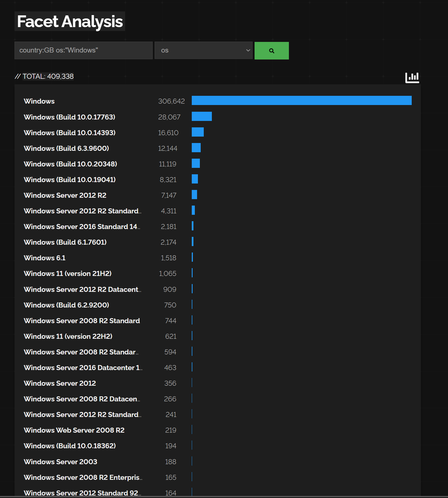Click the blue bar for Build 10.0.20348
The height and width of the screenshot is (498, 448).
196,163
